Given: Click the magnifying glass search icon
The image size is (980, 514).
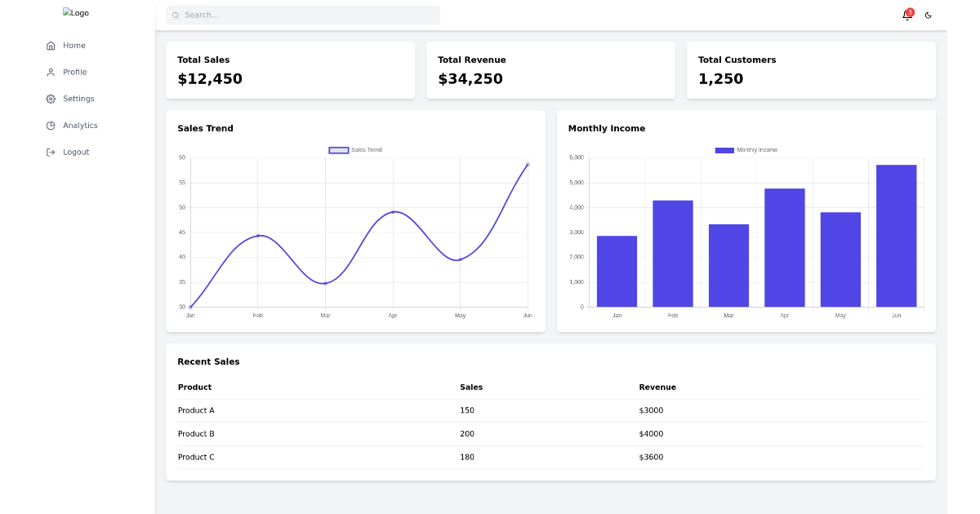Looking at the screenshot, I should (x=176, y=15).
